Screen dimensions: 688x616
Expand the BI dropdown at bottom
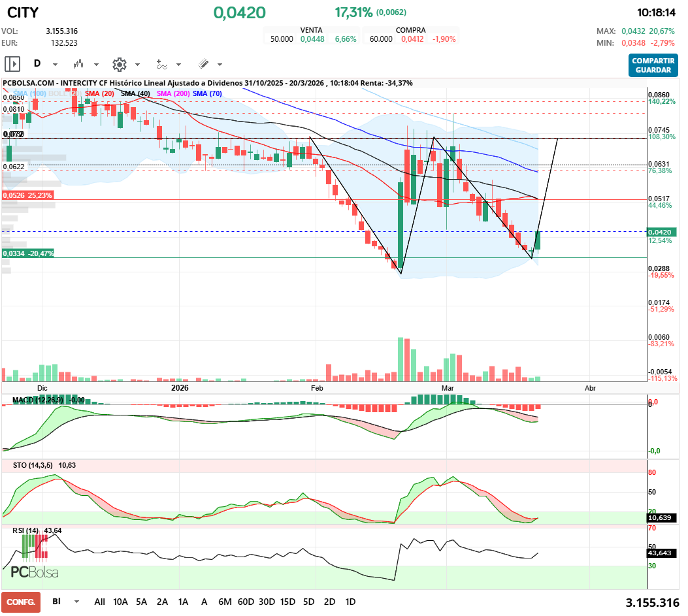(77, 602)
